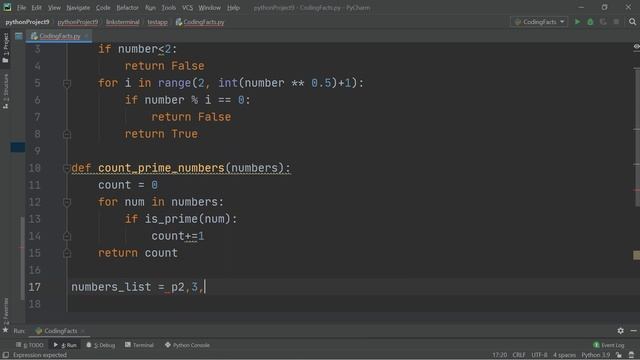Click 'Expression expected' status message

40,355
